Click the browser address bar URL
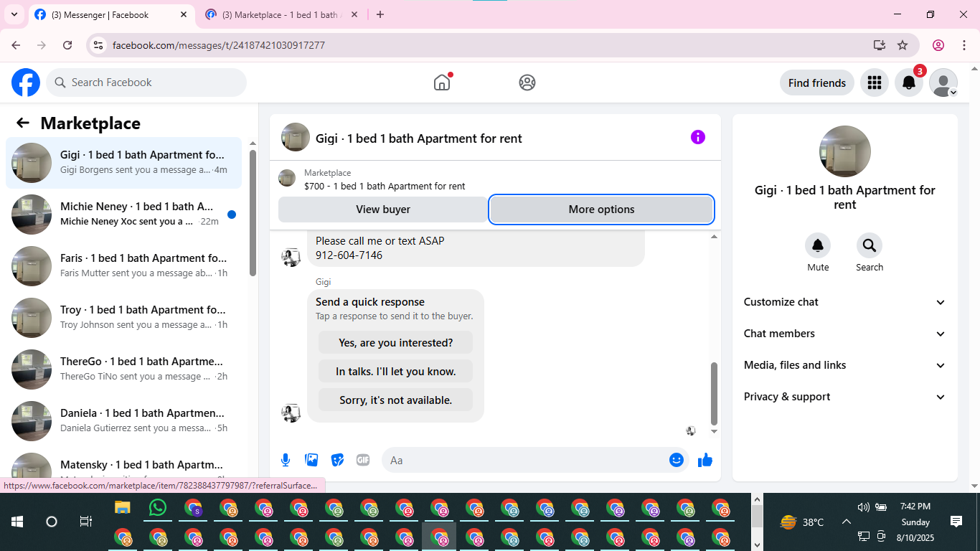This screenshot has width=980, height=551. pyautogui.click(x=219, y=45)
